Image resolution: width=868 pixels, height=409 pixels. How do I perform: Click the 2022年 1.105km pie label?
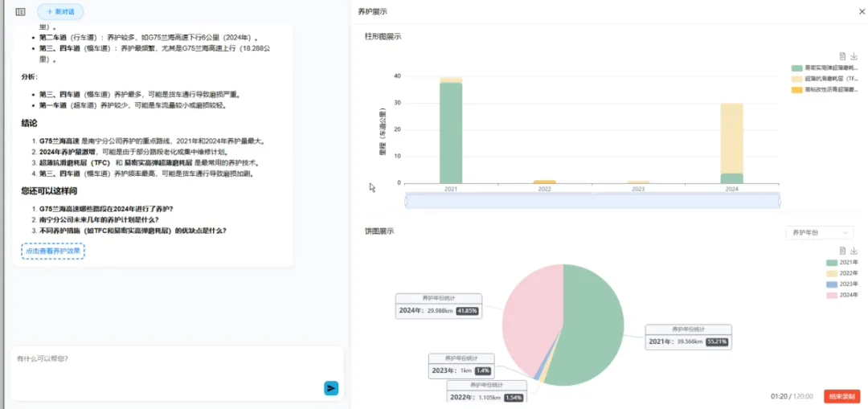pyautogui.click(x=486, y=392)
